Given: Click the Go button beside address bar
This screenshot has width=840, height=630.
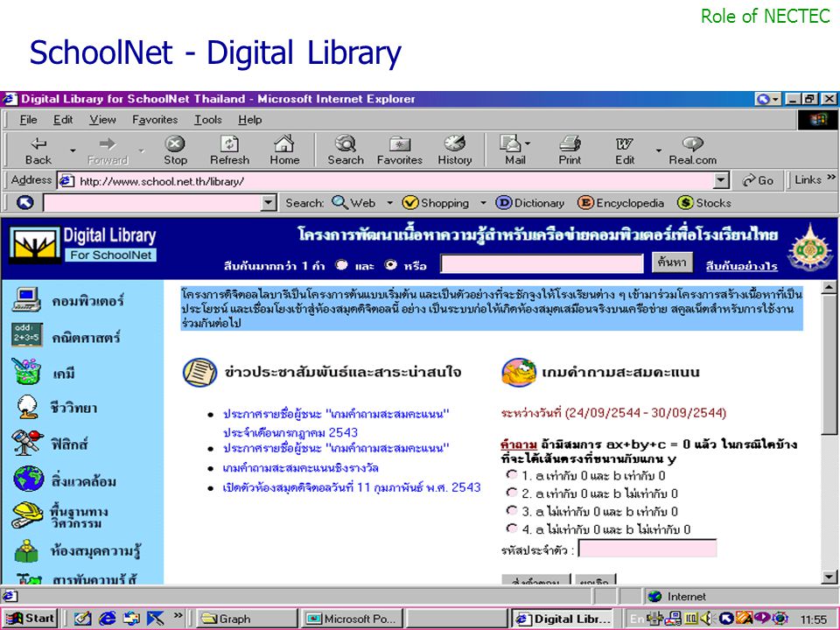Looking at the screenshot, I should (758, 180).
